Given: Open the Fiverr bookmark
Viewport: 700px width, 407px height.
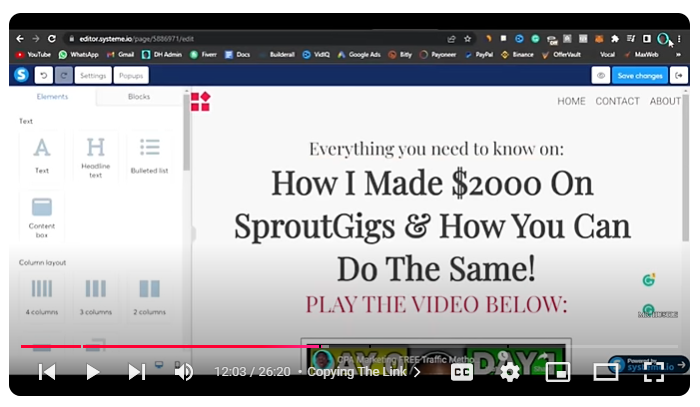Looking at the screenshot, I should click(204, 54).
